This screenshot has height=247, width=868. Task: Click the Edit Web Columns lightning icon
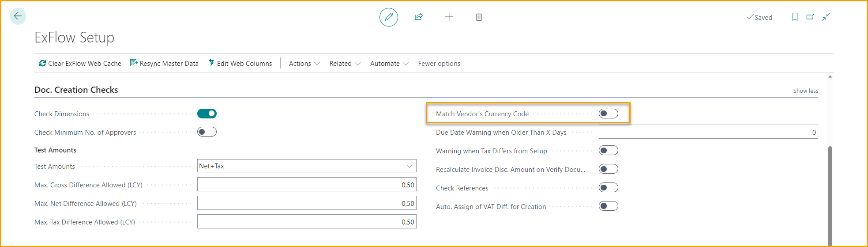click(211, 63)
